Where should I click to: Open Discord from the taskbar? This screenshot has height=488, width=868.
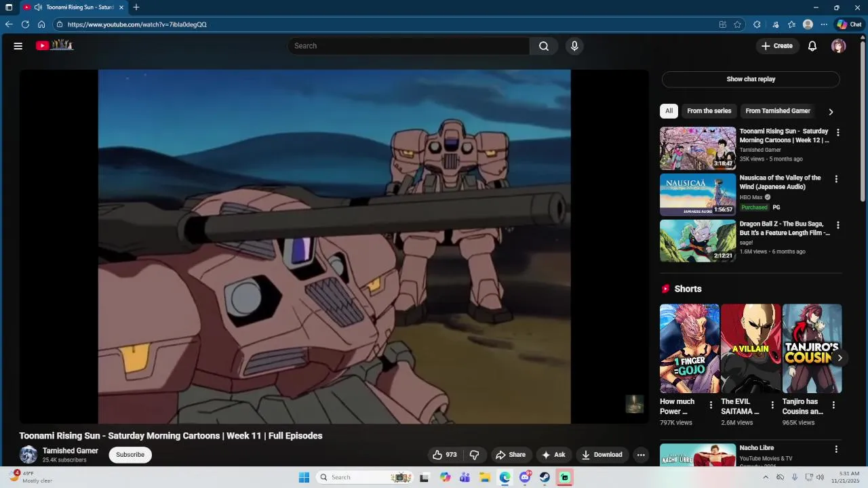[x=525, y=477]
